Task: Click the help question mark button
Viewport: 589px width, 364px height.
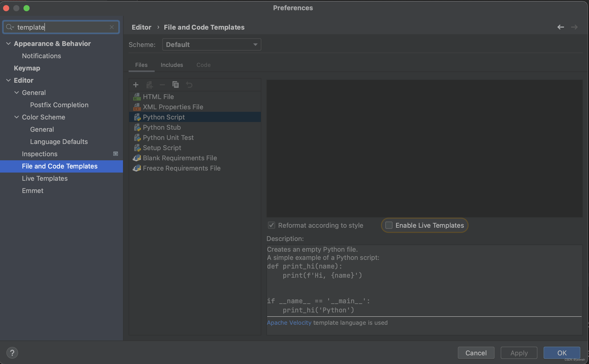Action: point(12,353)
